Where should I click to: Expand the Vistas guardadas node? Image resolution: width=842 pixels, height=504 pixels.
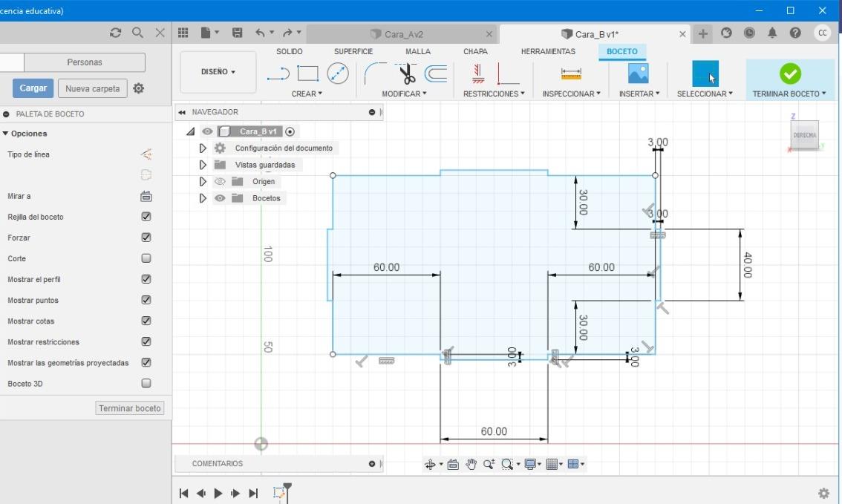[x=203, y=165]
